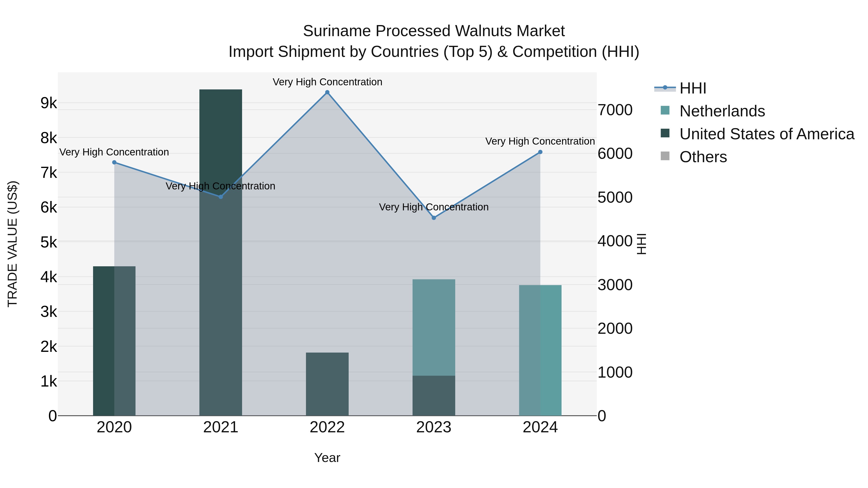Screen dimensions: 868x488
Task: Click the United States dark green swatch
Action: pos(665,133)
